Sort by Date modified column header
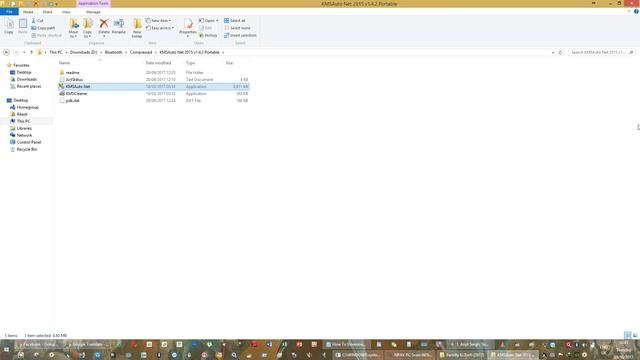Screen dimensions: 640x360 point(158,63)
